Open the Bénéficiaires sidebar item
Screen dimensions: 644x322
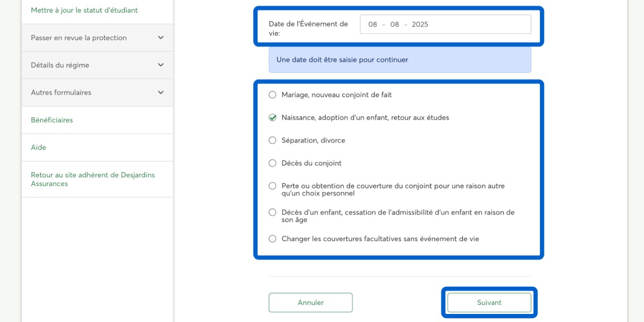[52, 120]
